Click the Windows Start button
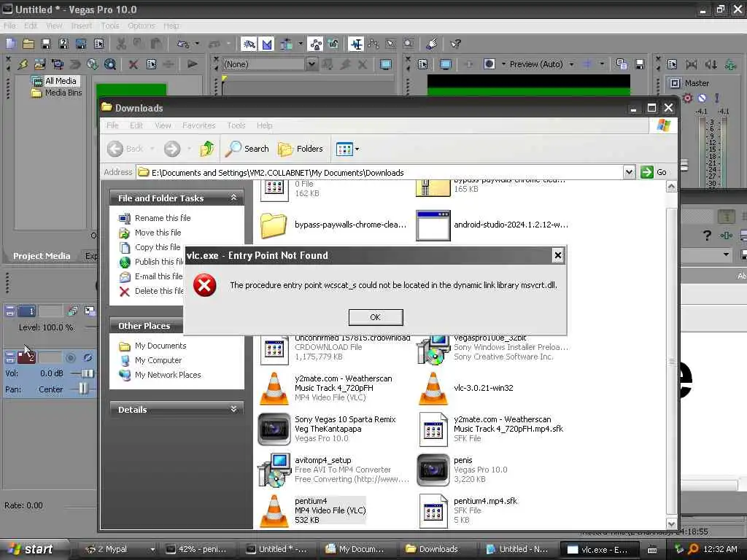 31,549
